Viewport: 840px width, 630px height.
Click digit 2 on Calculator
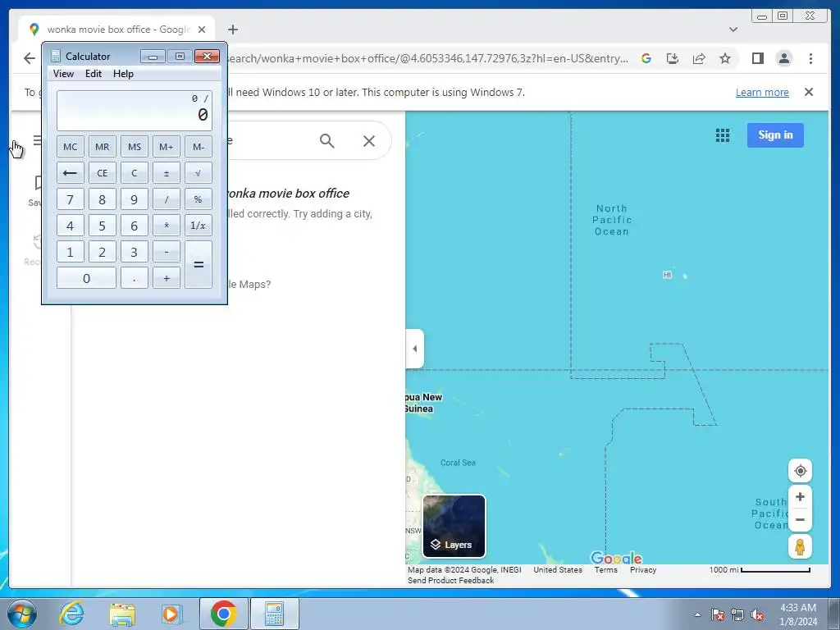click(103, 252)
